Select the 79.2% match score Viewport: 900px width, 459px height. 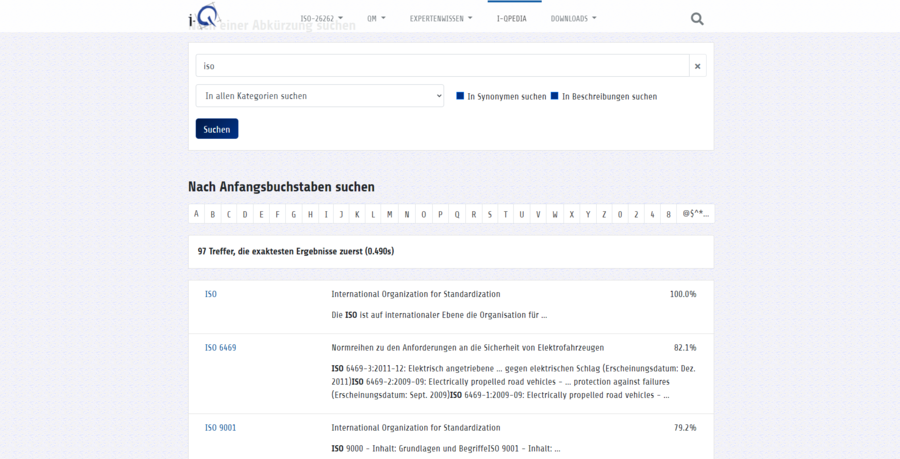685,428
